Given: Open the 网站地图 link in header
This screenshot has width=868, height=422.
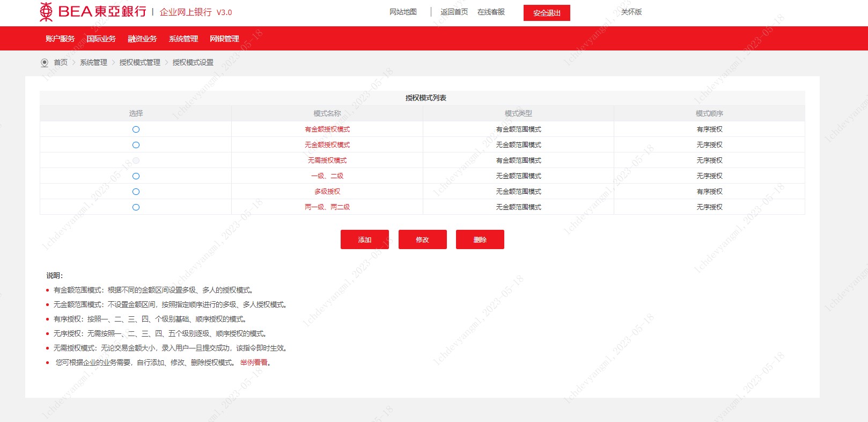Looking at the screenshot, I should 403,12.
